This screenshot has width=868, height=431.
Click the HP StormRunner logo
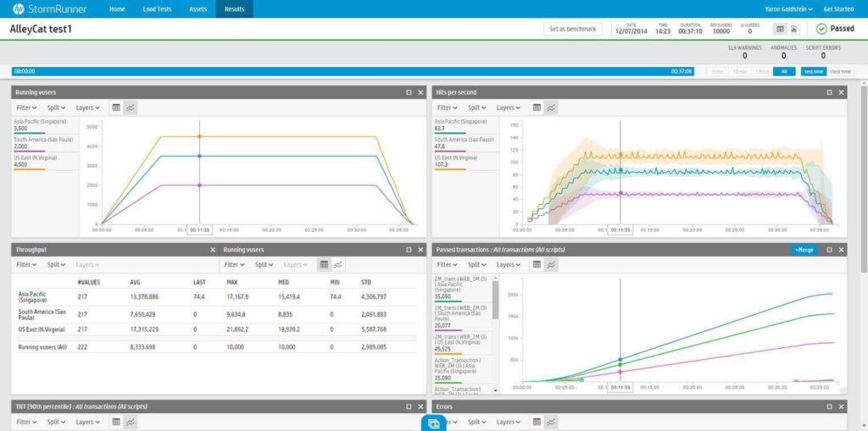[x=49, y=8]
